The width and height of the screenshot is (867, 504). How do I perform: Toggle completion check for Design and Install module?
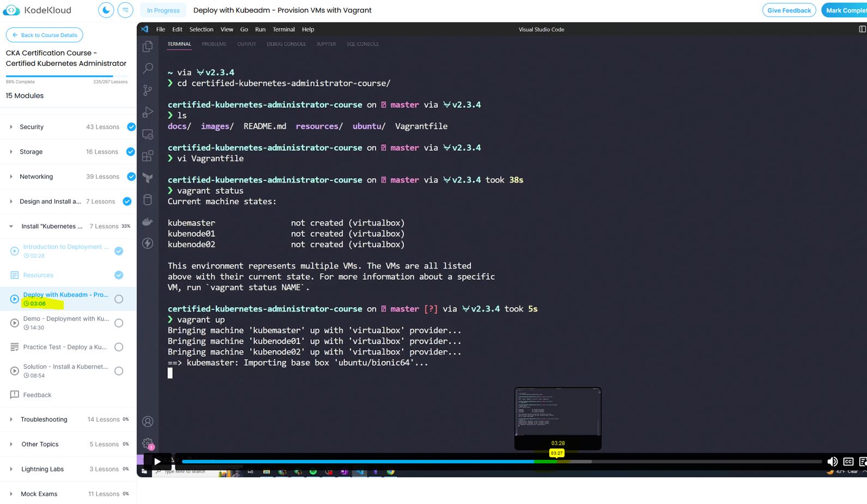(127, 201)
